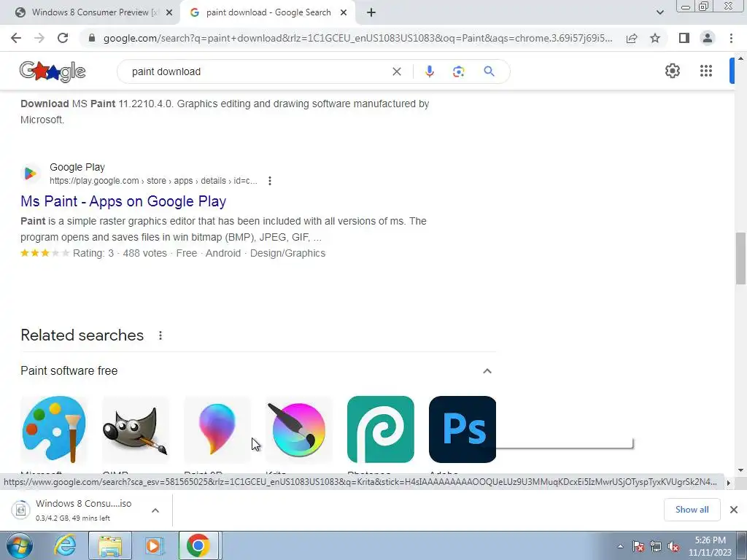Click the network tray icon
Image resolution: width=747 pixels, height=560 pixels.
tap(656, 546)
